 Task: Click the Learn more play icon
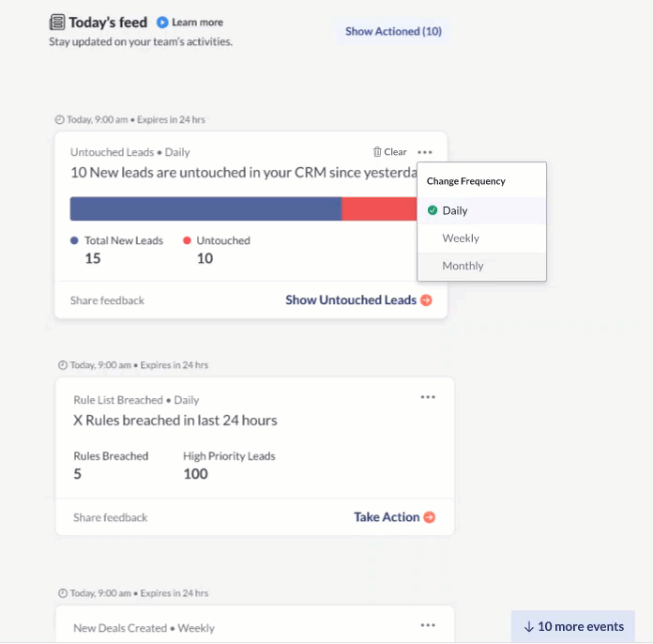point(162,23)
